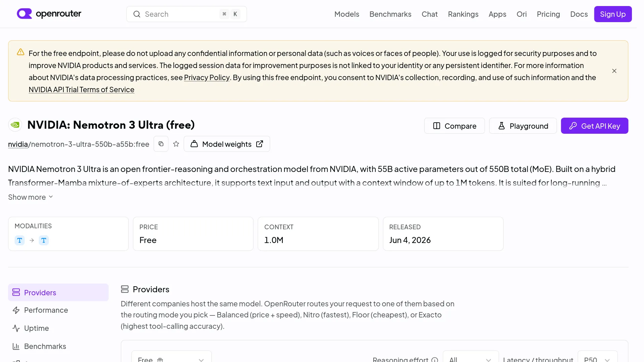Click the nemotron-3-ultra-550b-a55b:free slug text
Screen dimensions: 644x362
[x=90, y=144]
